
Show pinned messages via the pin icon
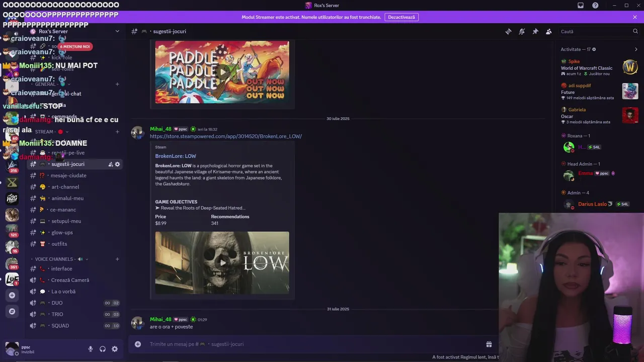535,31
